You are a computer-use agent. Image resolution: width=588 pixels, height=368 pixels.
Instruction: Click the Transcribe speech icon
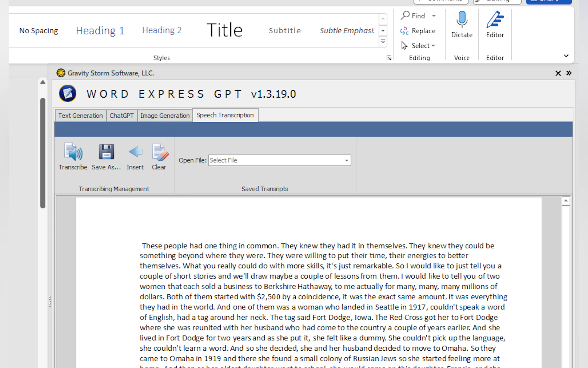73,152
